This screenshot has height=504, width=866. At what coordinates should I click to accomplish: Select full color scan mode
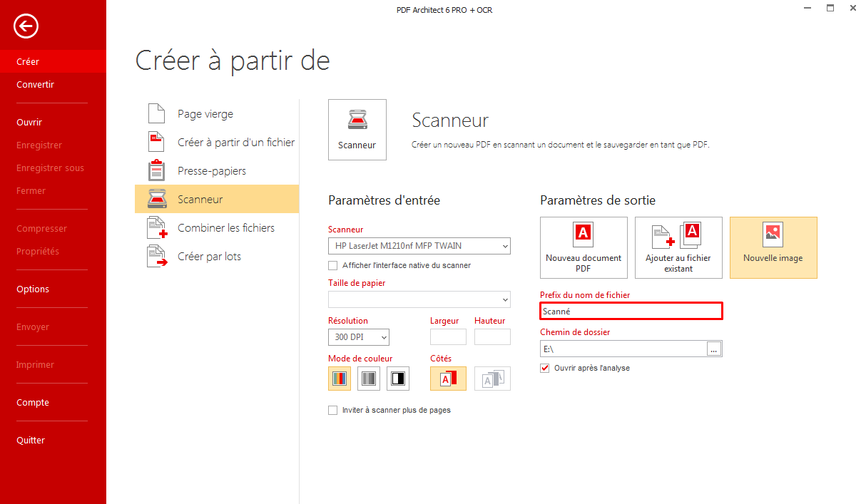point(340,379)
